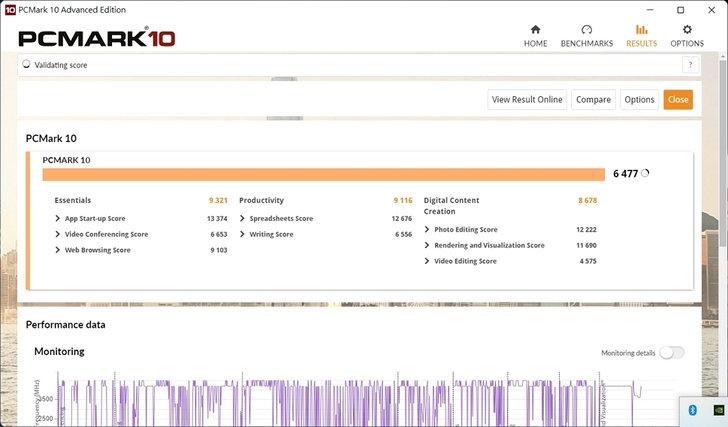The width and height of the screenshot is (728, 427).
Task: Click the View Result Online button
Action: [x=527, y=99]
